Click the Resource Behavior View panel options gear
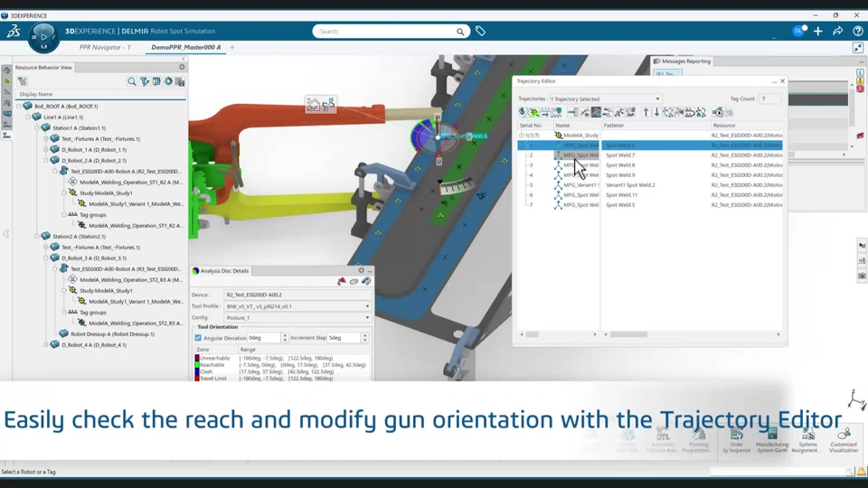This screenshot has width=868, height=488. (182, 67)
